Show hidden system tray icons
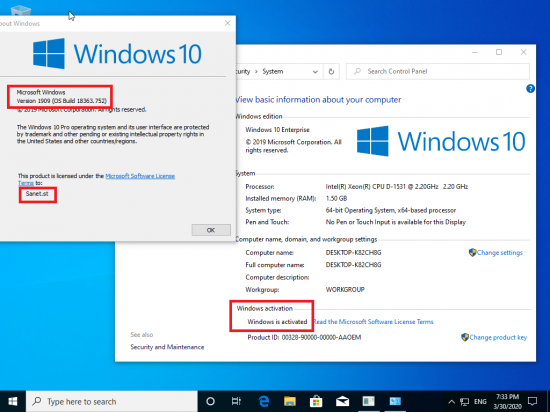550x412 pixels. (x=451, y=402)
